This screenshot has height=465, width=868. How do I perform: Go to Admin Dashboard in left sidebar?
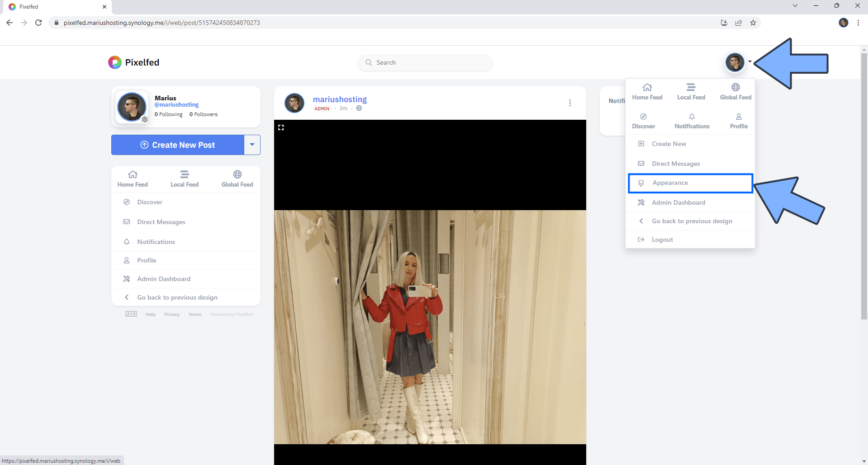tap(164, 279)
